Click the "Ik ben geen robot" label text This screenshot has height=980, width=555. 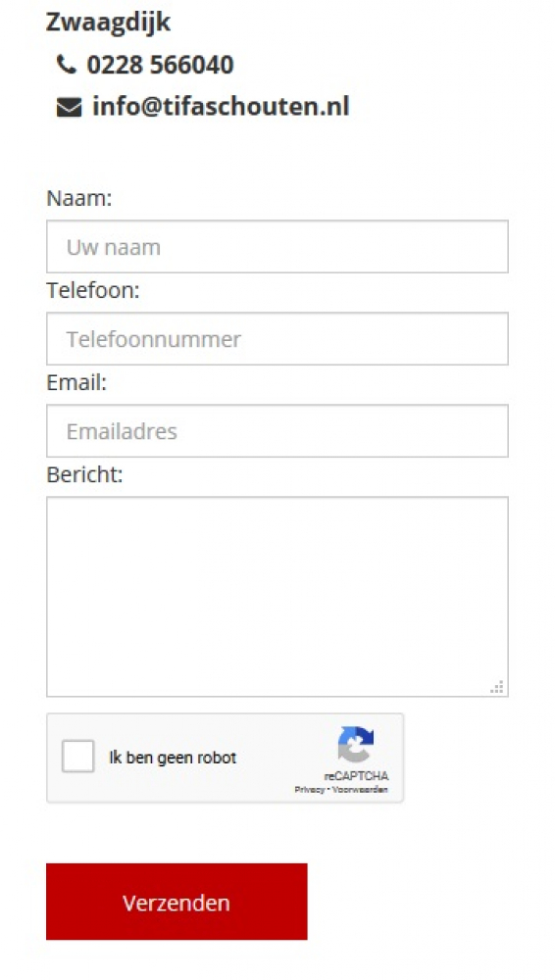(173, 759)
